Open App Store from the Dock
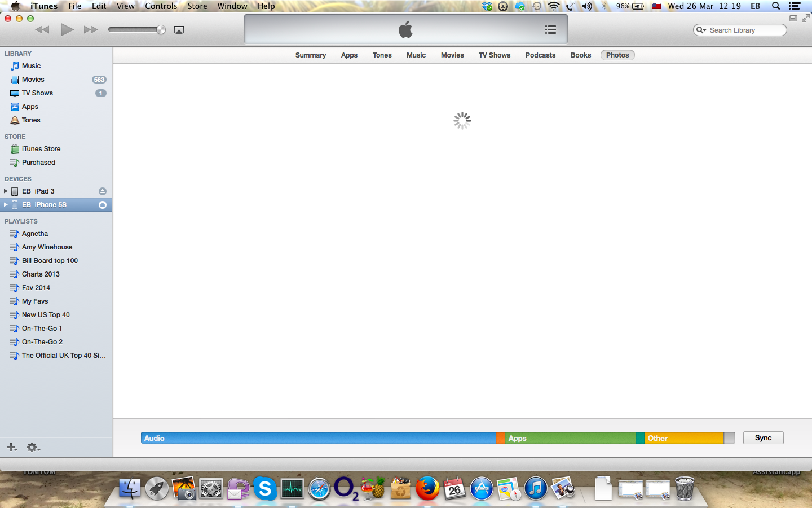 (x=482, y=489)
